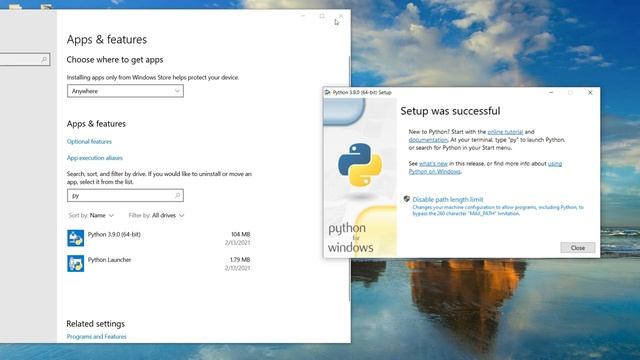Open the Anywhere app source dropdown
Screen dimensions: 640x360
pyautogui.click(x=125, y=91)
